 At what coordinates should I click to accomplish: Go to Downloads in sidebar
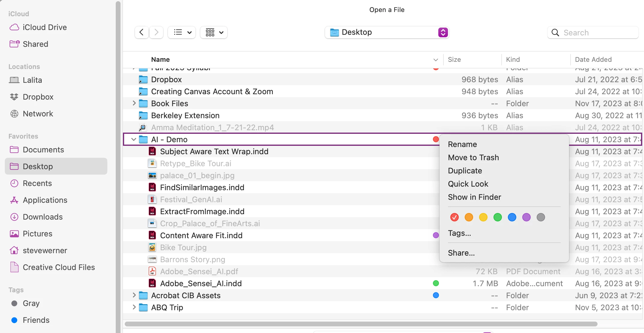coord(43,217)
